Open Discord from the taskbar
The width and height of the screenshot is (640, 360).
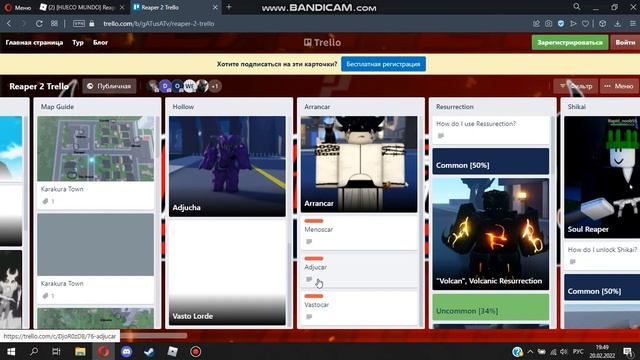[x=127, y=351]
